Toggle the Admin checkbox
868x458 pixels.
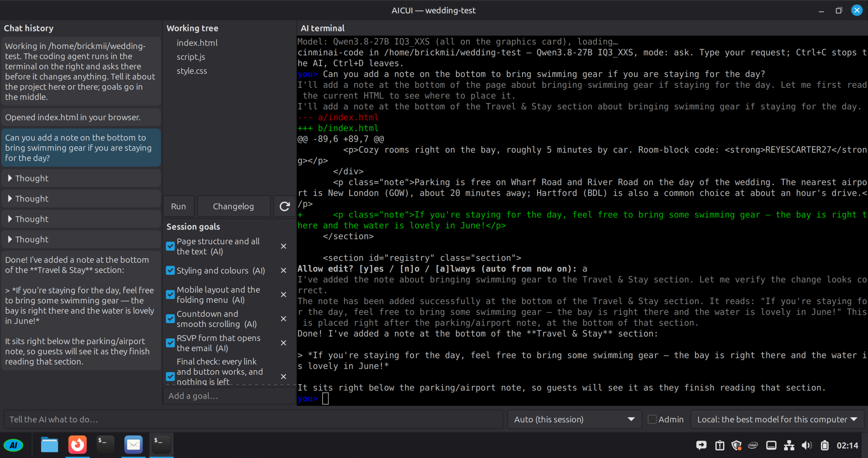pos(652,419)
